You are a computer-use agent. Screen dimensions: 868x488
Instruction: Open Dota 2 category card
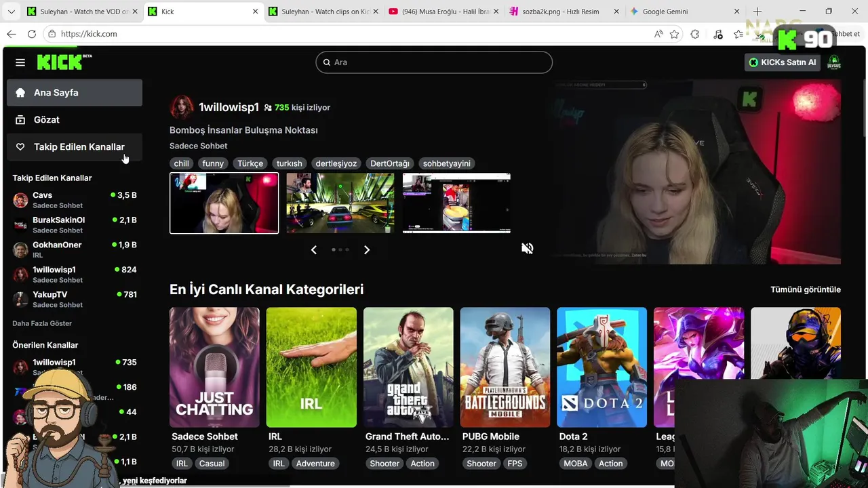click(602, 367)
